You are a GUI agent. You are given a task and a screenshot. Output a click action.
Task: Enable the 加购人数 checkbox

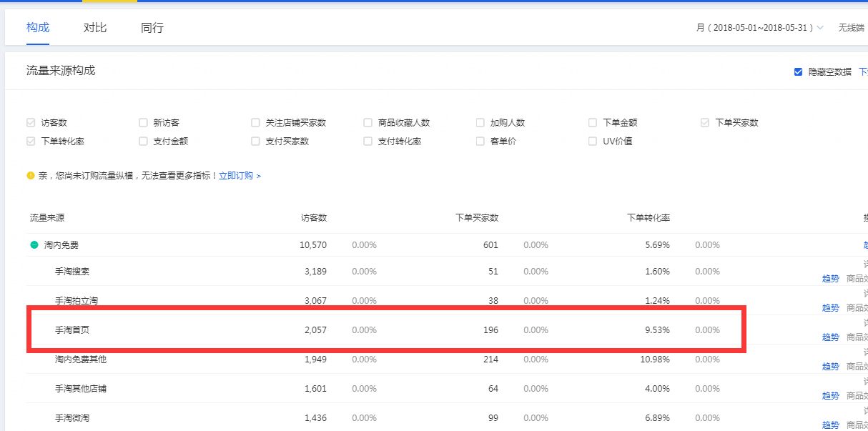[x=480, y=123]
